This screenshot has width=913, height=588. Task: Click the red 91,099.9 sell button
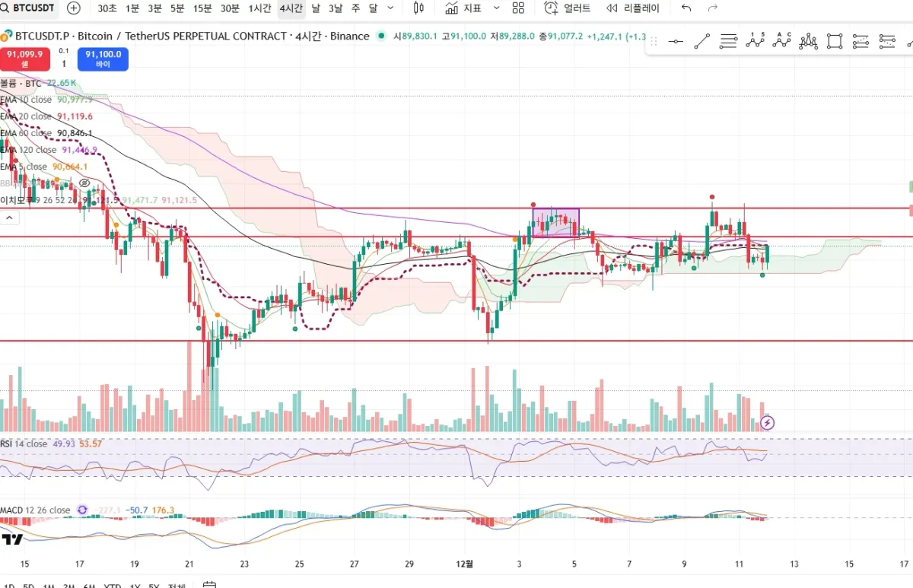[27, 59]
